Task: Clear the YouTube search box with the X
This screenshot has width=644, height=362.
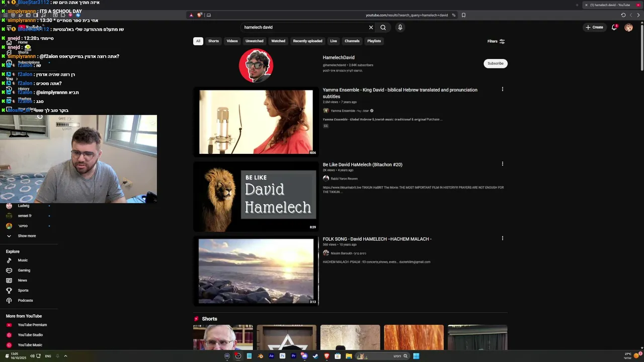Action: [371, 27]
